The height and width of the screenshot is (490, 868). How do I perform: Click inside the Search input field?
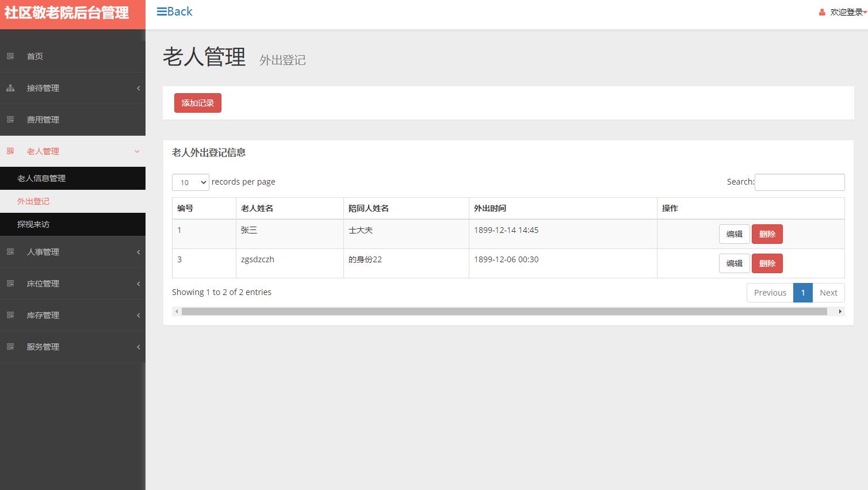[x=799, y=182]
